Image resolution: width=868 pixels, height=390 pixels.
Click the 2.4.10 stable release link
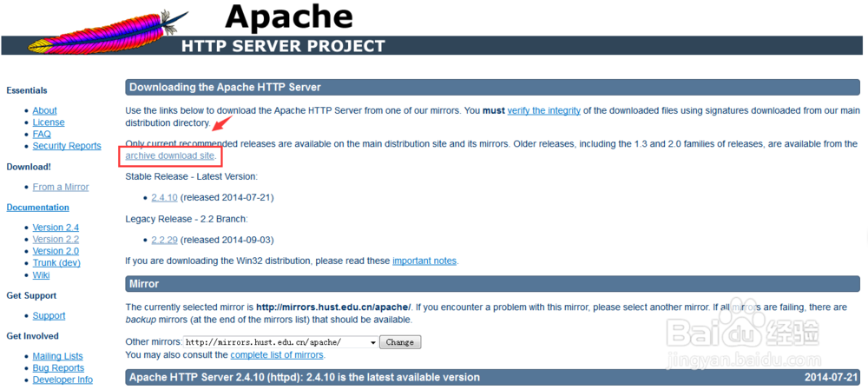pyautogui.click(x=164, y=196)
